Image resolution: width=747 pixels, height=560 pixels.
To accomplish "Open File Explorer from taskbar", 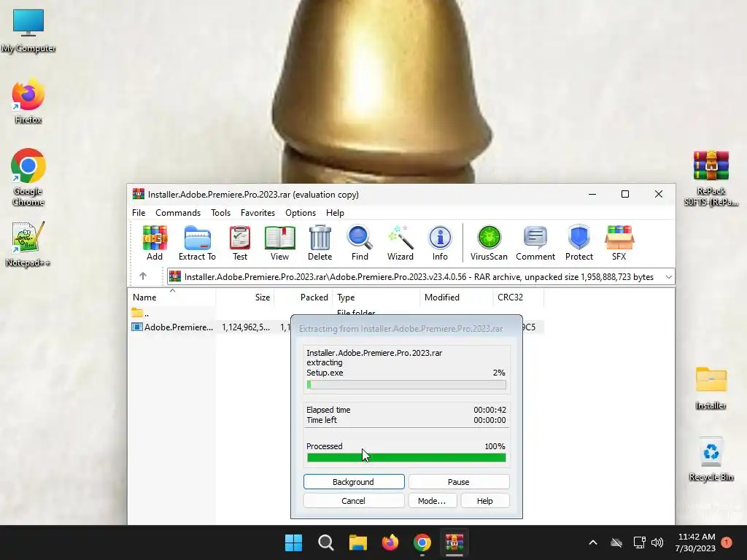I will (x=357, y=542).
